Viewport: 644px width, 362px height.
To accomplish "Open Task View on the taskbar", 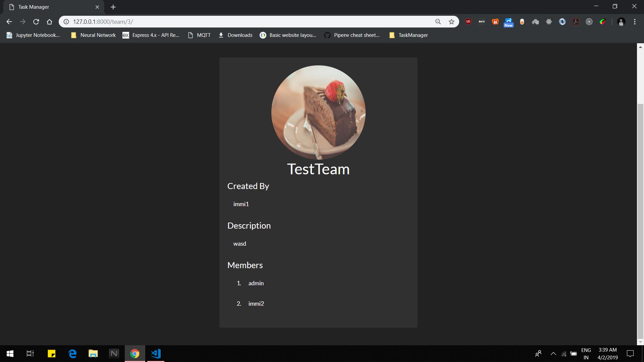I will pyautogui.click(x=30, y=354).
